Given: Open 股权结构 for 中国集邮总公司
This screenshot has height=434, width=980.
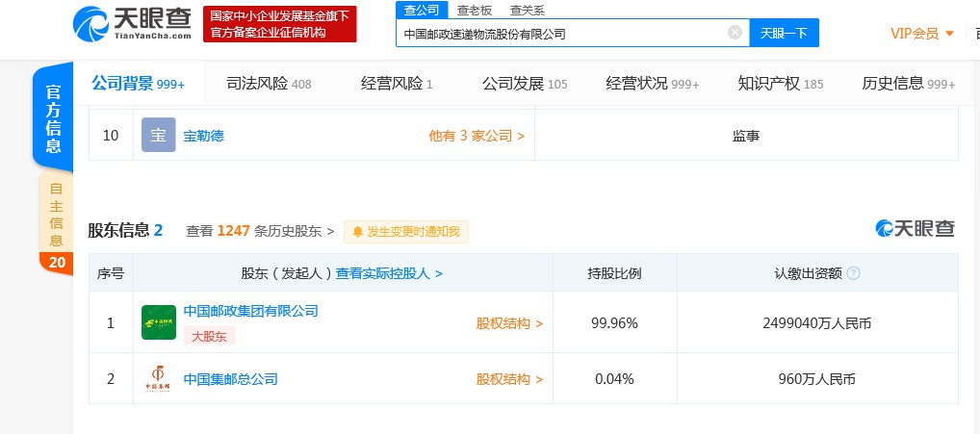Looking at the screenshot, I should (x=509, y=379).
